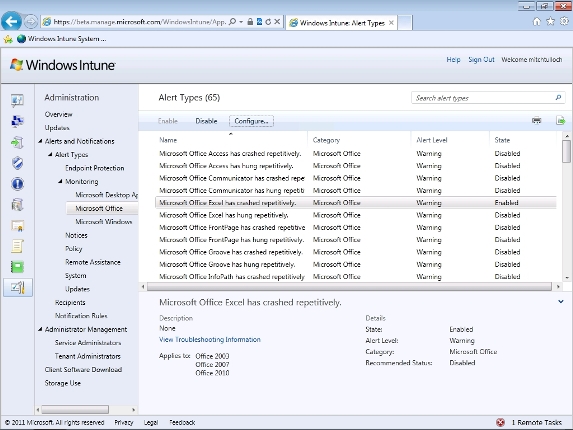
Task: Open the address bar search dropdown arrow
Action: (241, 22)
